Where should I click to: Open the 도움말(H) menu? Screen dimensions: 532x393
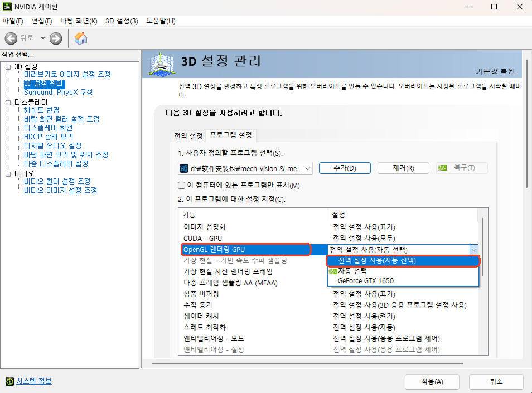coord(161,21)
